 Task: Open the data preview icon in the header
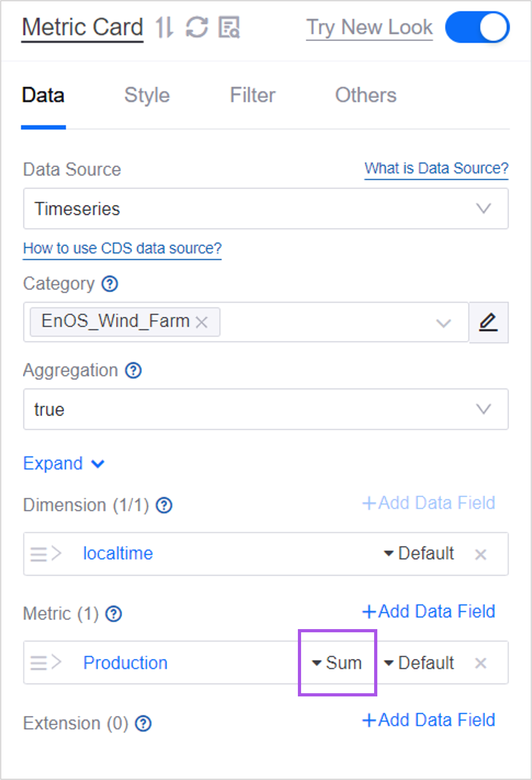[229, 27]
